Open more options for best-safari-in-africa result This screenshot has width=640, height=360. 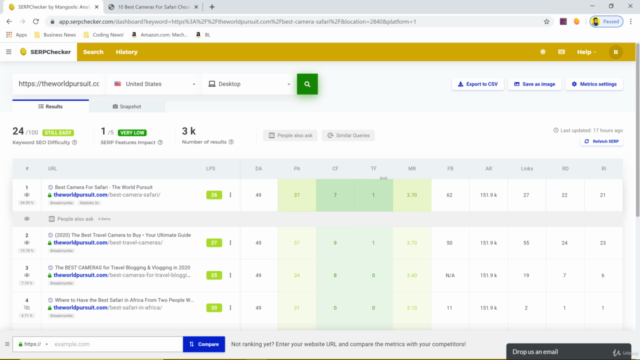(x=231, y=308)
